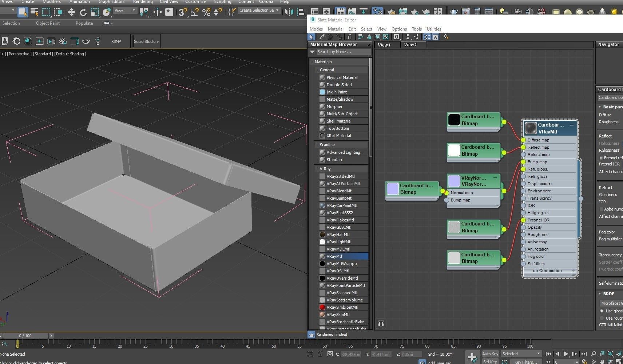
Task: Click the Squid Studio toolbar button
Action: (146, 41)
